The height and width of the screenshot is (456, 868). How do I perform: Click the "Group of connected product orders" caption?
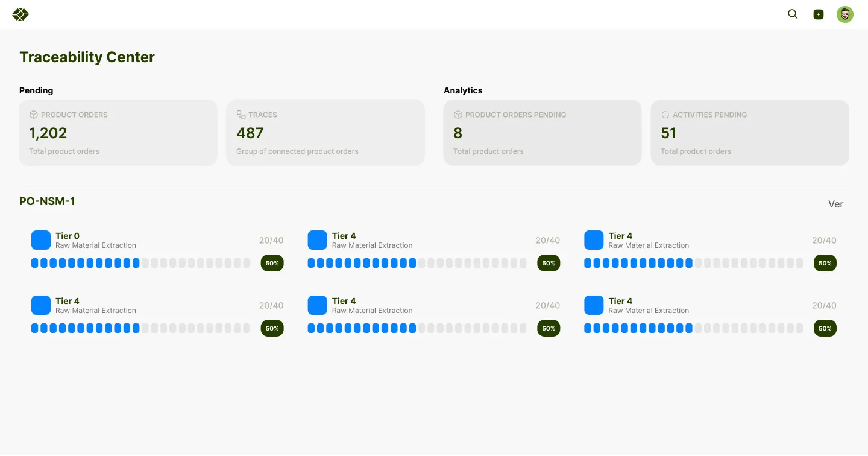point(297,151)
